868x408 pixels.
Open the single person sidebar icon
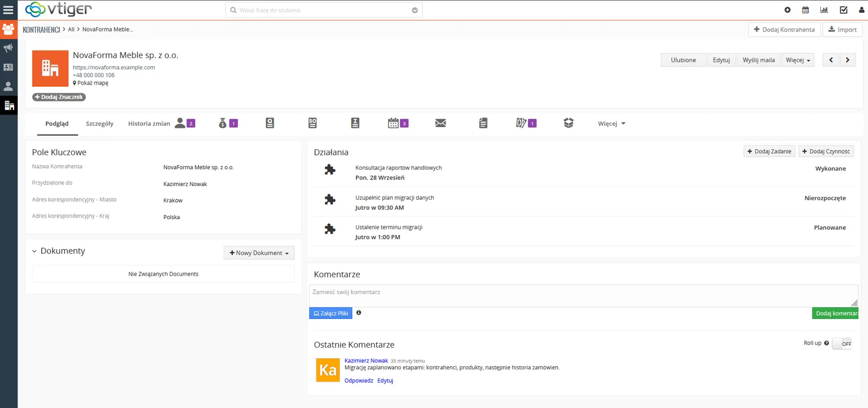[8, 86]
